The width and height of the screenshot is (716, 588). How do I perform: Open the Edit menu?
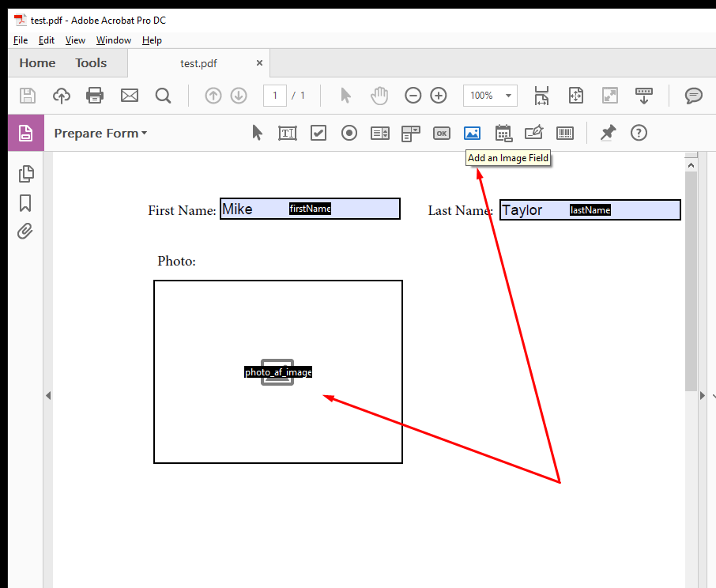coord(47,40)
